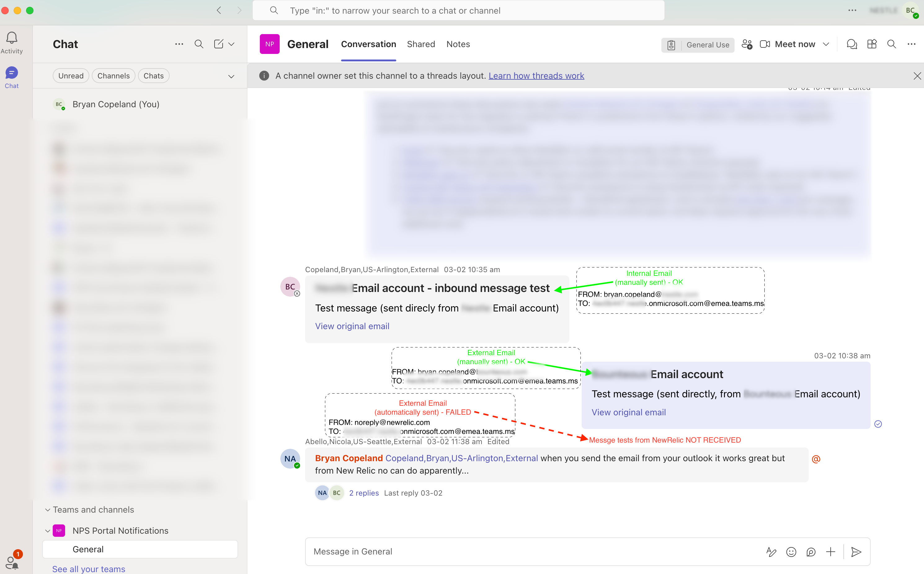Select the General channel in sidebar
Screen dimensions: 924x574
pos(140,549)
